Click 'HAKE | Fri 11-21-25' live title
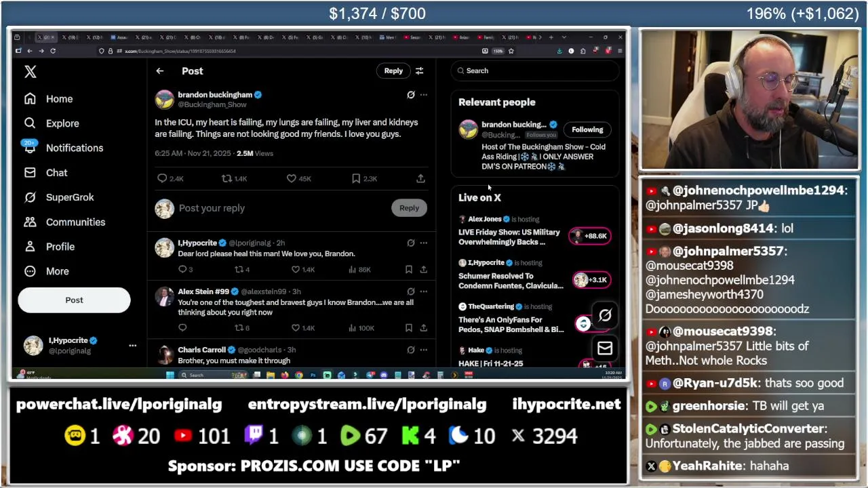 coord(490,364)
